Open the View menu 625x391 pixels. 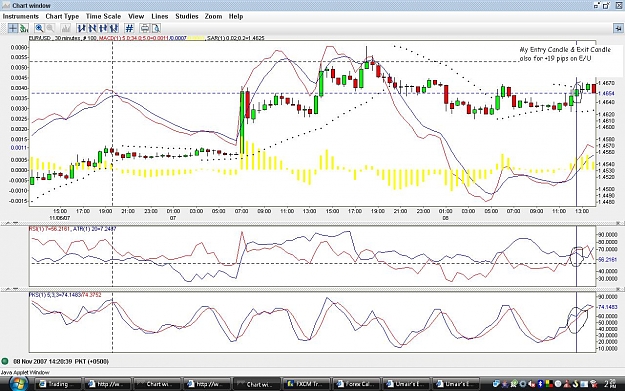(x=136, y=16)
